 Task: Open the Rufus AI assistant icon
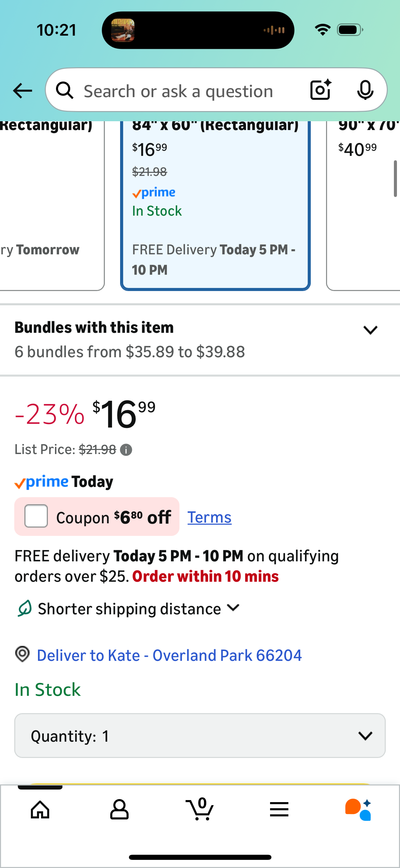pyautogui.click(x=358, y=810)
